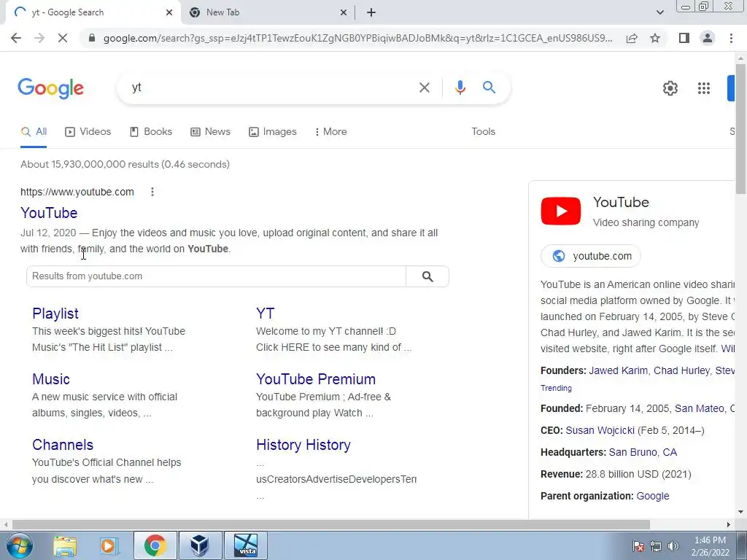This screenshot has height=560, width=747.
Task: Click the youtube.com chip in knowledge panel
Action: tap(591, 256)
